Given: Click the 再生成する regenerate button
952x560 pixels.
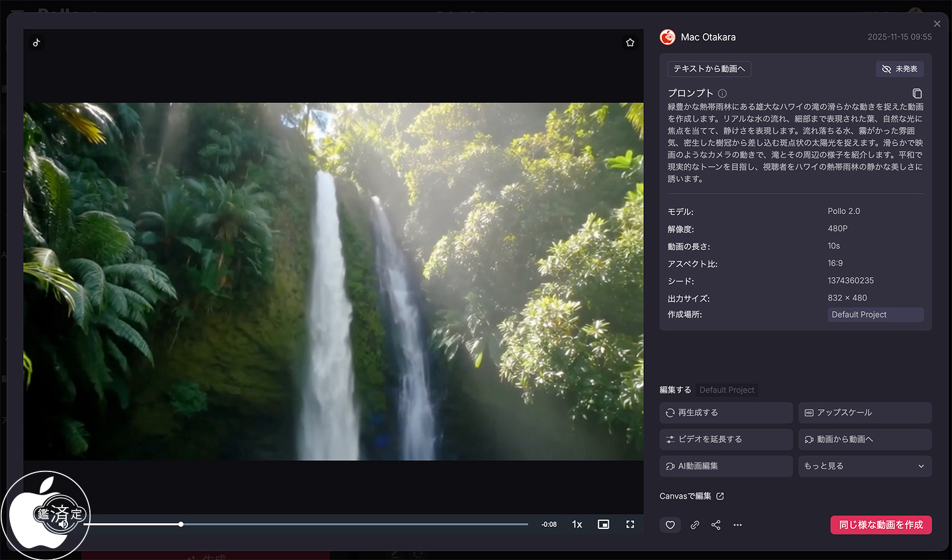Looking at the screenshot, I should (726, 413).
